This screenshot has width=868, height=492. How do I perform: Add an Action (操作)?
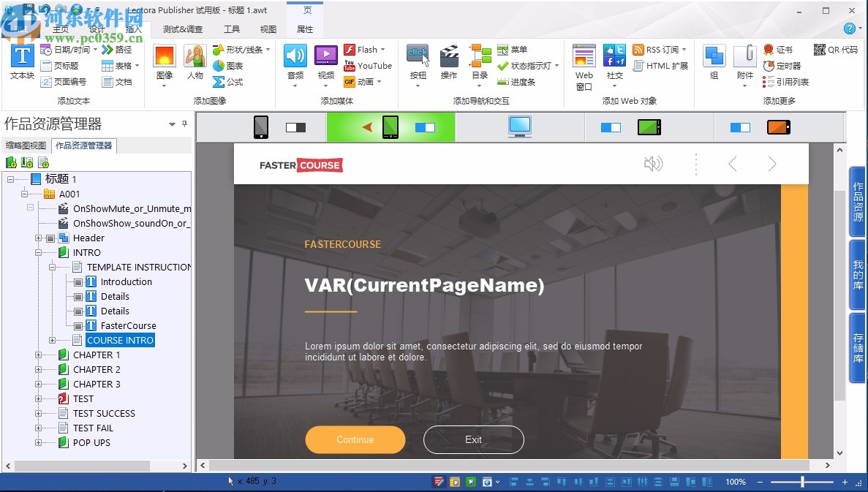click(449, 62)
